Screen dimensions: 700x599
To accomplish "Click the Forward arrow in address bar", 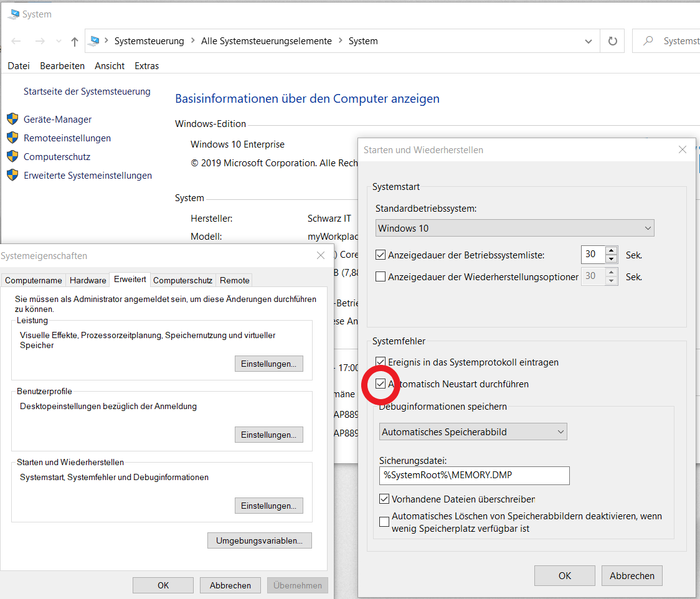I will [40, 41].
